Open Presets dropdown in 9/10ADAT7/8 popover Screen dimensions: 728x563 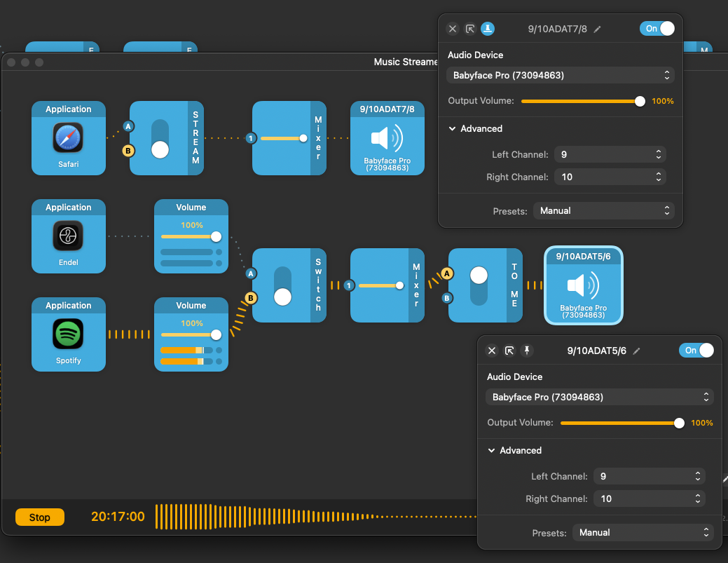click(x=603, y=211)
